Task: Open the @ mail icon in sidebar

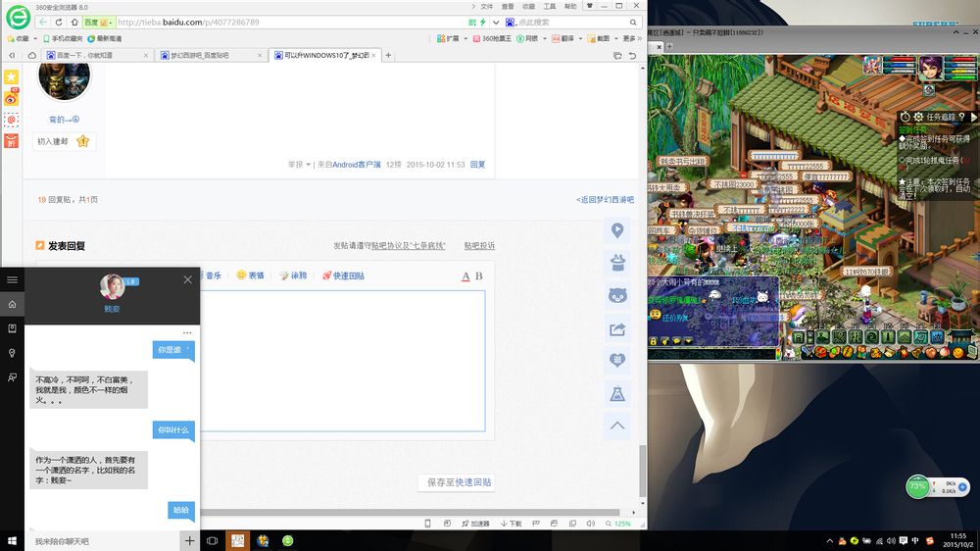Action: click(x=11, y=120)
